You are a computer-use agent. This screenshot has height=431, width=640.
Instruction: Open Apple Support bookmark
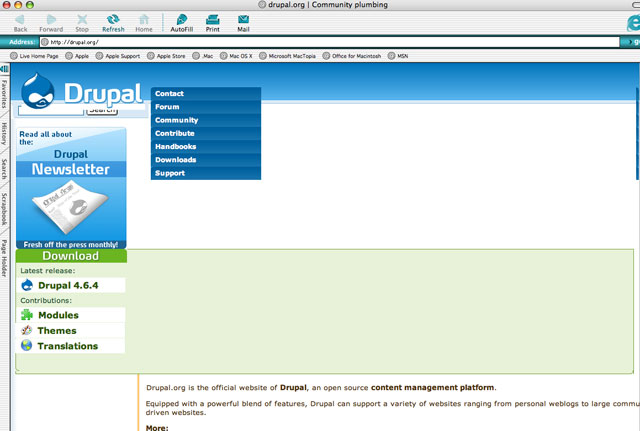pyautogui.click(x=118, y=56)
